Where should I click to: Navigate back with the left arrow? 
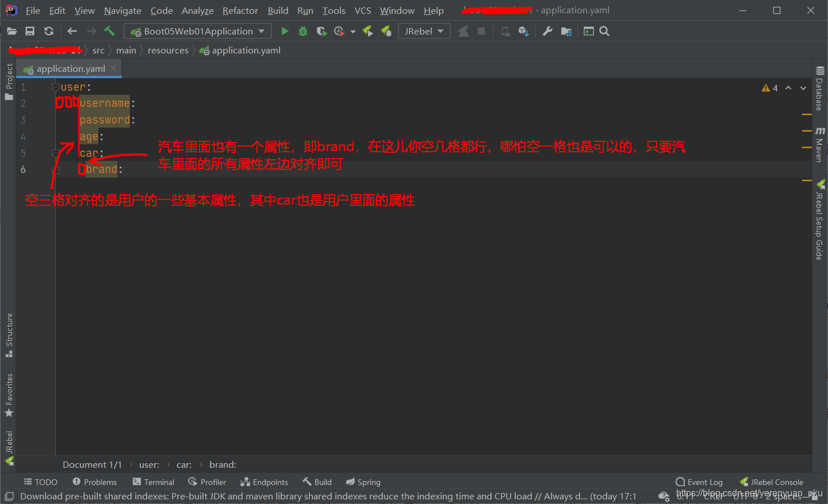tap(72, 31)
